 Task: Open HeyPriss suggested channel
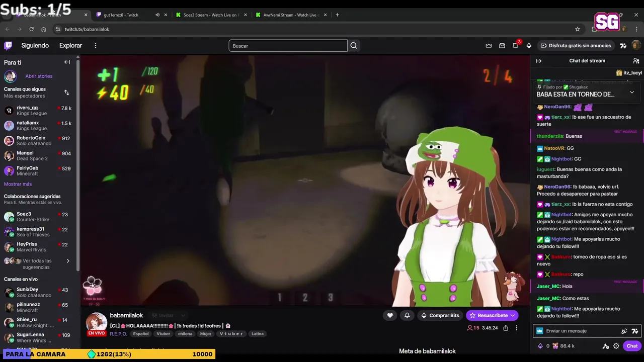click(x=38, y=247)
